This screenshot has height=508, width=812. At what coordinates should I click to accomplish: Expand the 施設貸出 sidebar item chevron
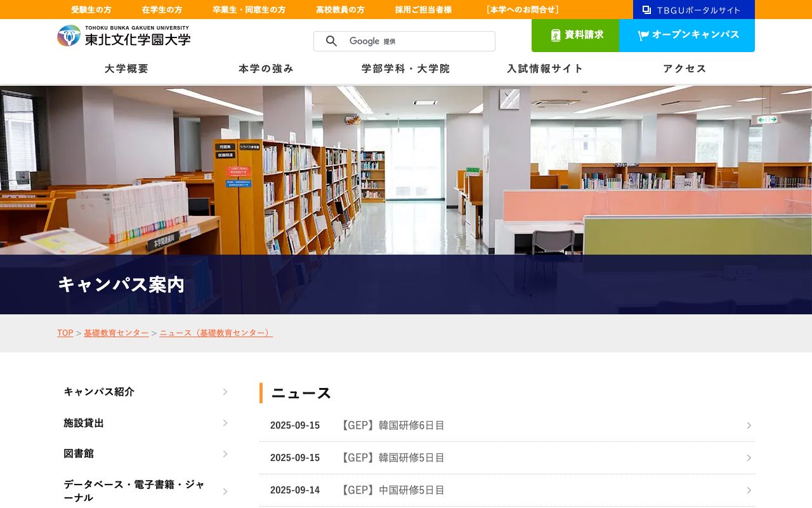point(225,423)
